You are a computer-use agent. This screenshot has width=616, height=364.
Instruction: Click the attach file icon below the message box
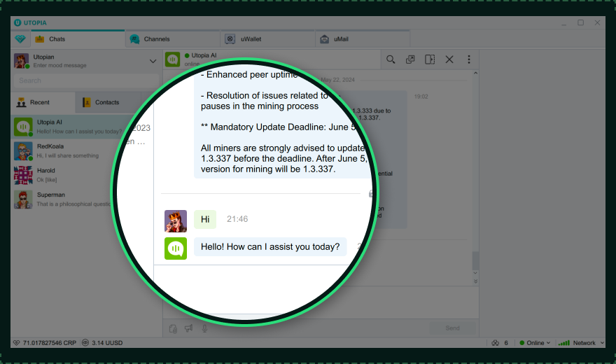(173, 329)
